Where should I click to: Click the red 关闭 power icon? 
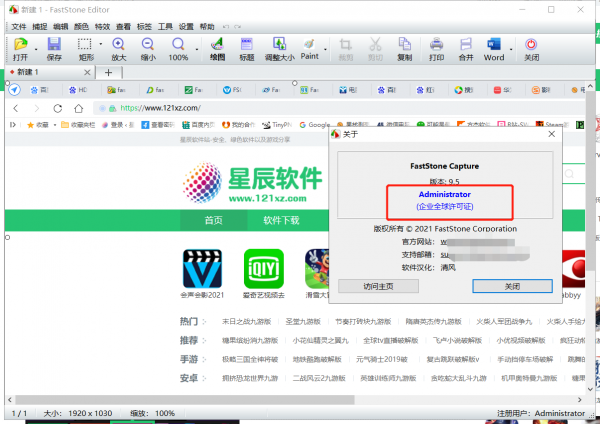(531, 49)
